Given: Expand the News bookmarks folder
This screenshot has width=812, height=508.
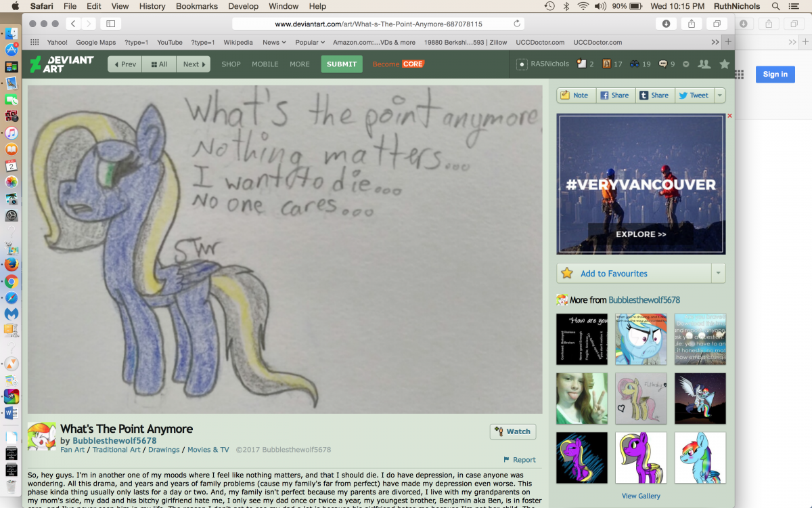Looking at the screenshot, I should pos(274,42).
